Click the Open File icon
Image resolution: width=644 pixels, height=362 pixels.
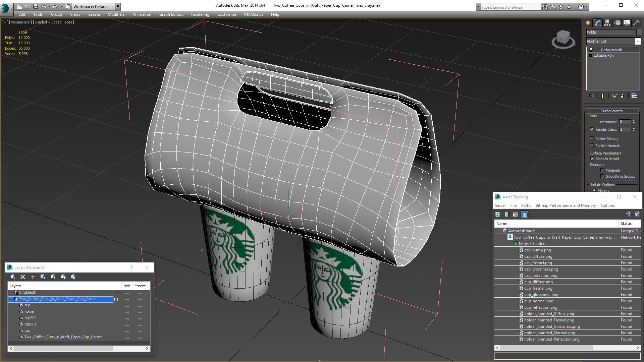[27, 6]
